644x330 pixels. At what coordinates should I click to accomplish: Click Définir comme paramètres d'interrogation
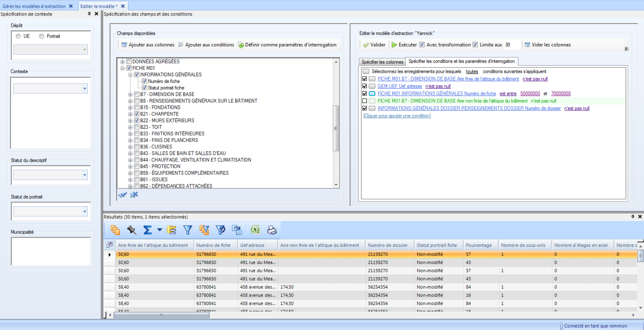click(x=287, y=45)
